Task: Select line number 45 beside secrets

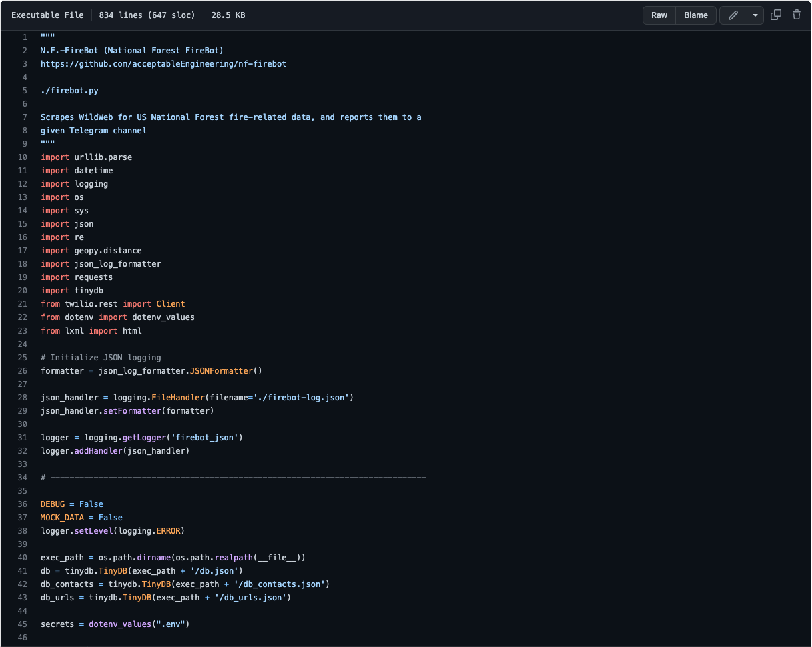Action: click(25, 624)
